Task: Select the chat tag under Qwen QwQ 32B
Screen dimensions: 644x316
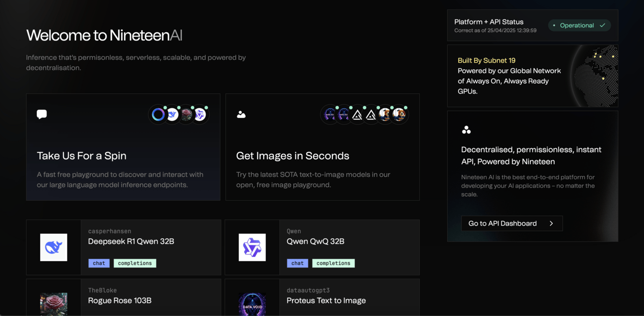Action: pyautogui.click(x=298, y=263)
